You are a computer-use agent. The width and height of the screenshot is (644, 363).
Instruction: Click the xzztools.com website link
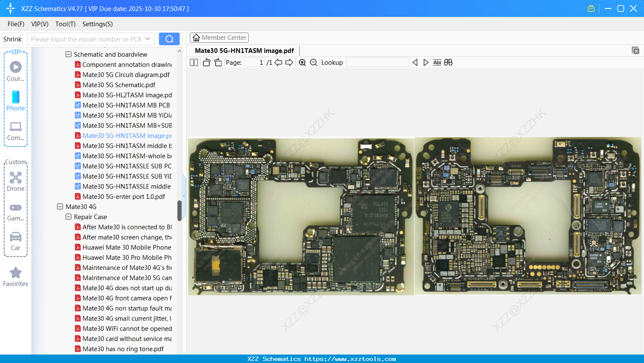[350, 359]
